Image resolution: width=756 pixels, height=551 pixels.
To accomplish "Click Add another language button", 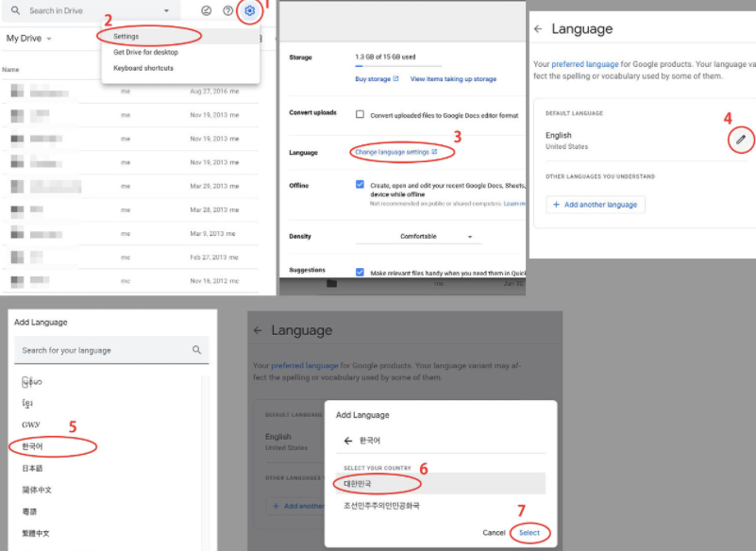I will coord(596,205).
